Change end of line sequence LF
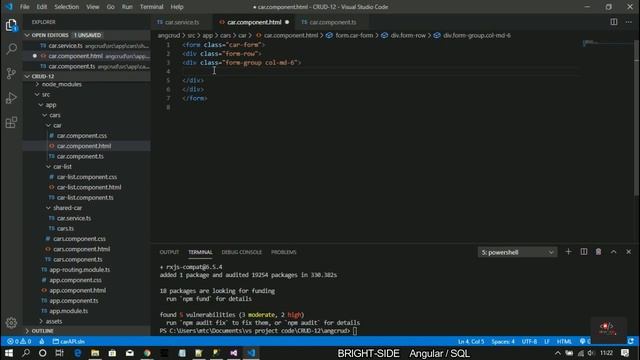The height and width of the screenshot is (360, 640). click(547, 341)
